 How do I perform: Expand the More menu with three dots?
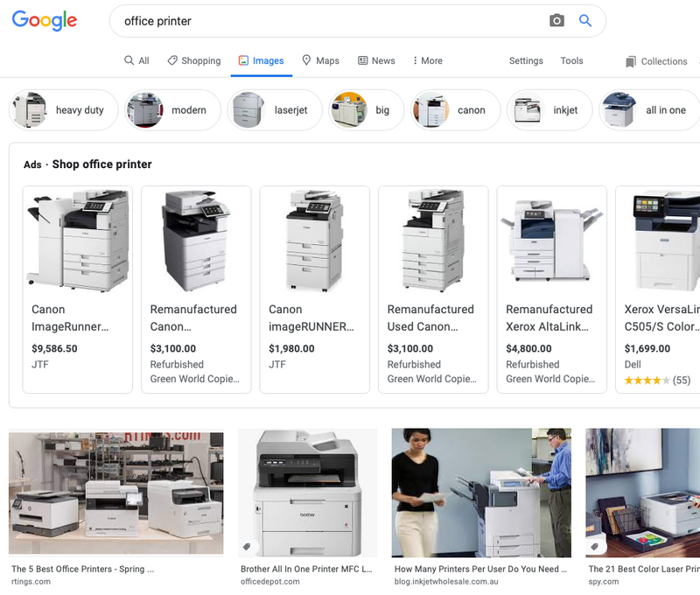427,60
